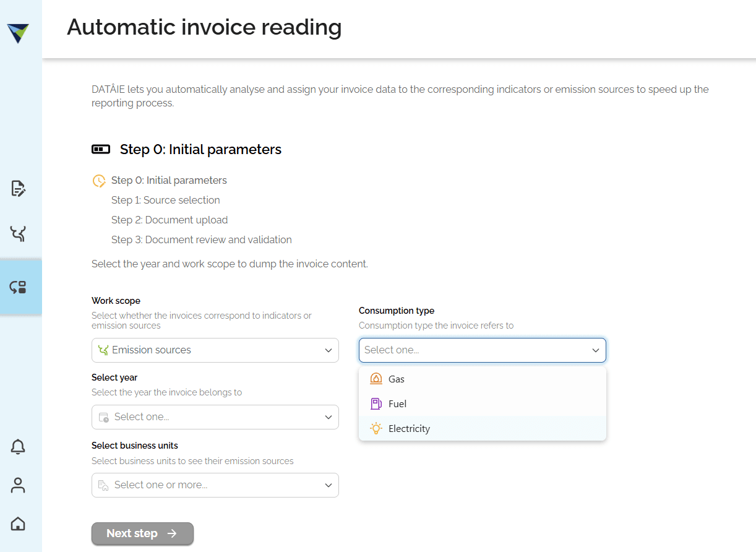Click the Gas flame icon
756x552 pixels.
[x=376, y=379]
